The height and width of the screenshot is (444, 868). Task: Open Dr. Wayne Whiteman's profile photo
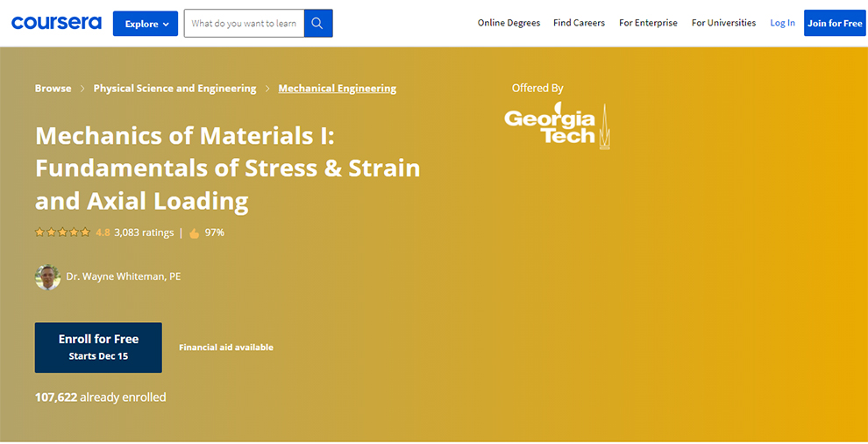(x=47, y=276)
